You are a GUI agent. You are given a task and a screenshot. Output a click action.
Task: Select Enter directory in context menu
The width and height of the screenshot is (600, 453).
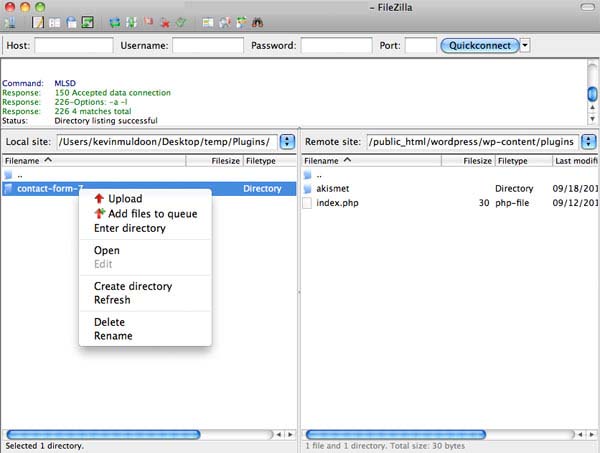point(145,228)
